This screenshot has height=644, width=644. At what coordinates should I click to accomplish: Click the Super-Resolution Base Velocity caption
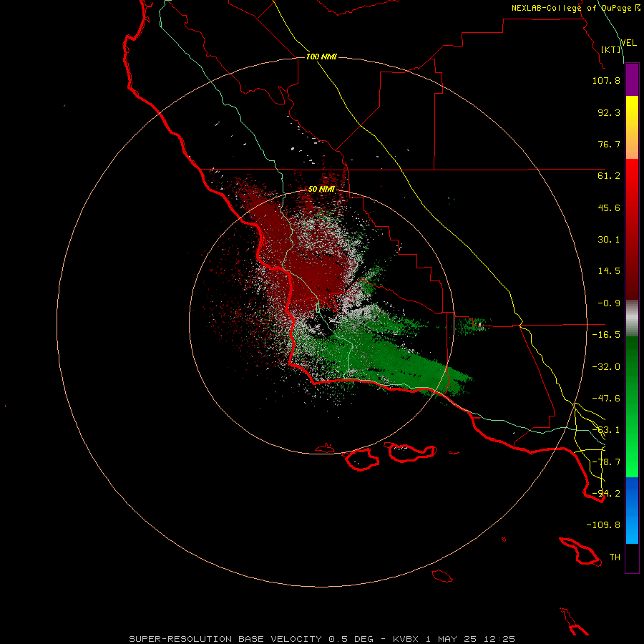(322, 639)
